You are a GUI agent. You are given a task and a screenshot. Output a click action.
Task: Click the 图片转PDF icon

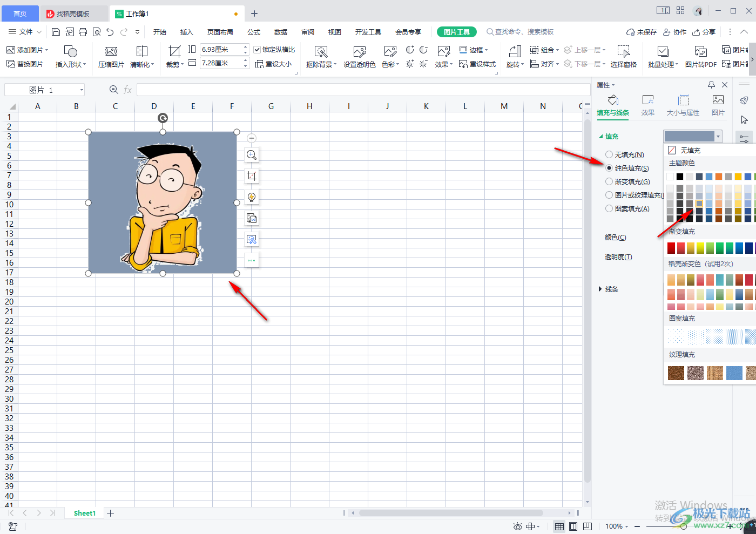pyautogui.click(x=701, y=51)
